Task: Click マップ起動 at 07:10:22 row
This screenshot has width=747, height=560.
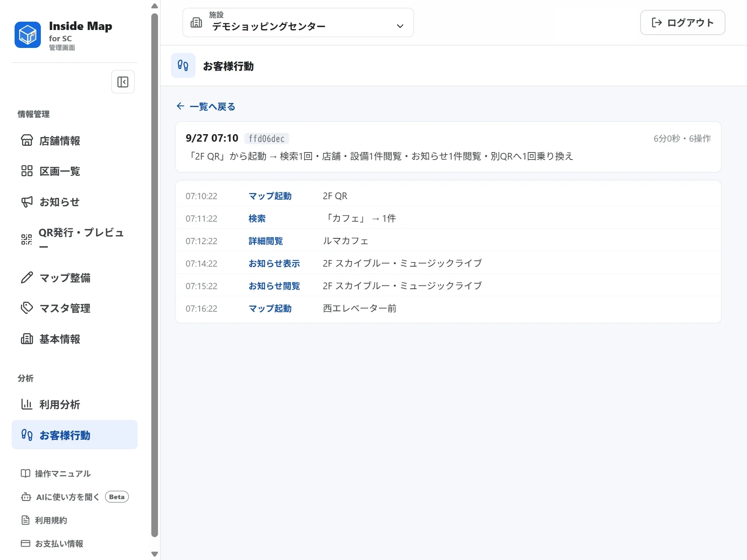Action: coord(270,196)
